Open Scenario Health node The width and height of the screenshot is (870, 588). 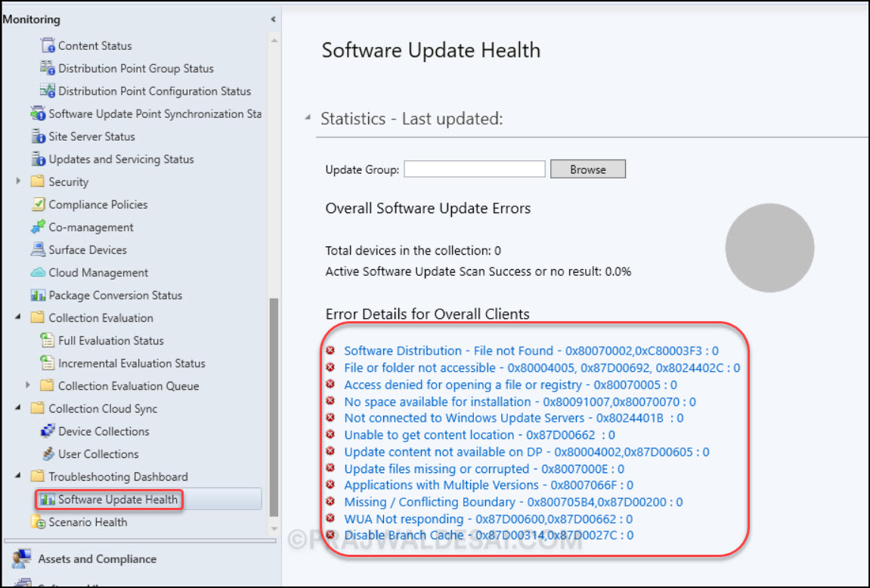88,522
